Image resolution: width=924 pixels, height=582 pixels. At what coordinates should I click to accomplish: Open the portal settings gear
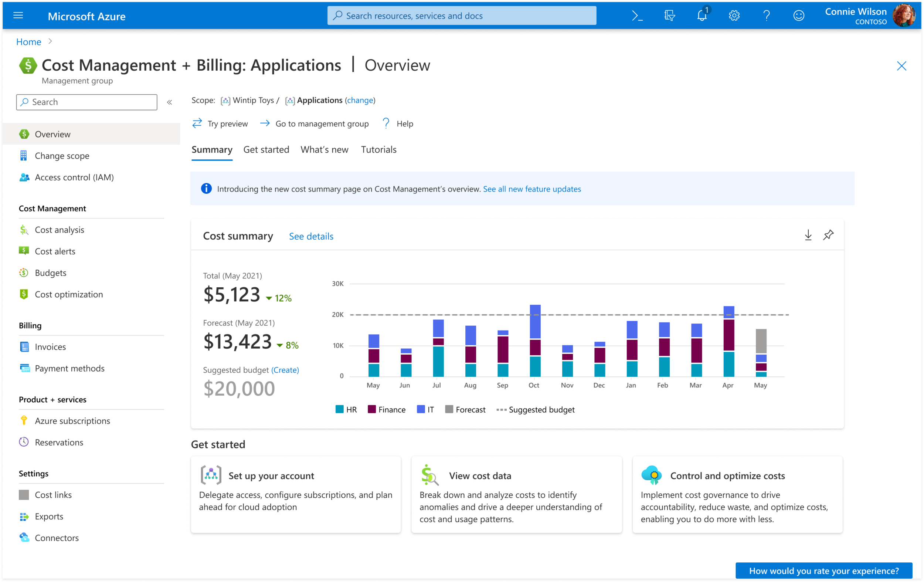click(734, 16)
